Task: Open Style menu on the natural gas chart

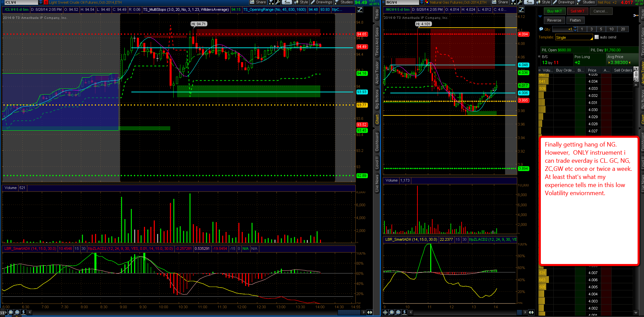Action: (543, 2)
